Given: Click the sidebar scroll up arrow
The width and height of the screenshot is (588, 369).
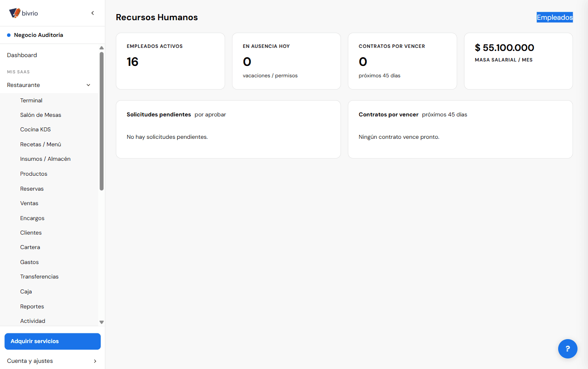Looking at the screenshot, I should click(102, 48).
